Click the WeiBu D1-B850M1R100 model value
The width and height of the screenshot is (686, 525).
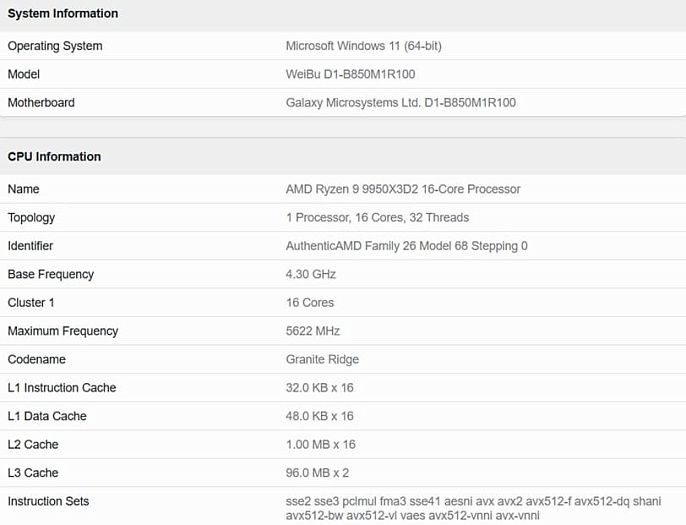pos(350,74)
